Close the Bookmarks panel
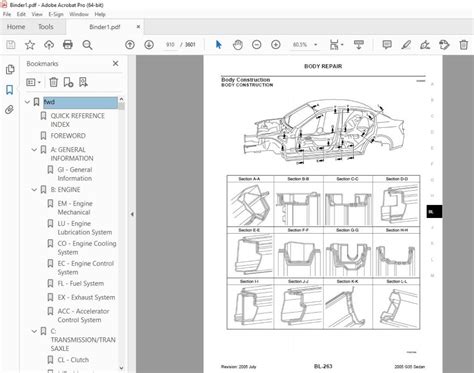The width and height of the screenshot is (474, 373). point(116,63)
